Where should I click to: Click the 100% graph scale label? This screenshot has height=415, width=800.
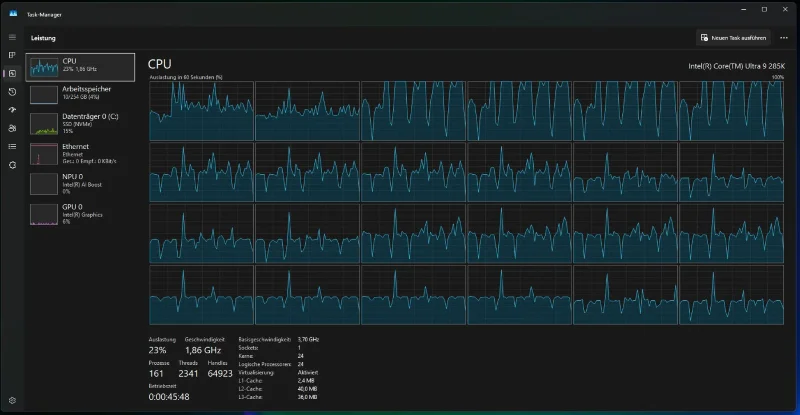point(778,77)
